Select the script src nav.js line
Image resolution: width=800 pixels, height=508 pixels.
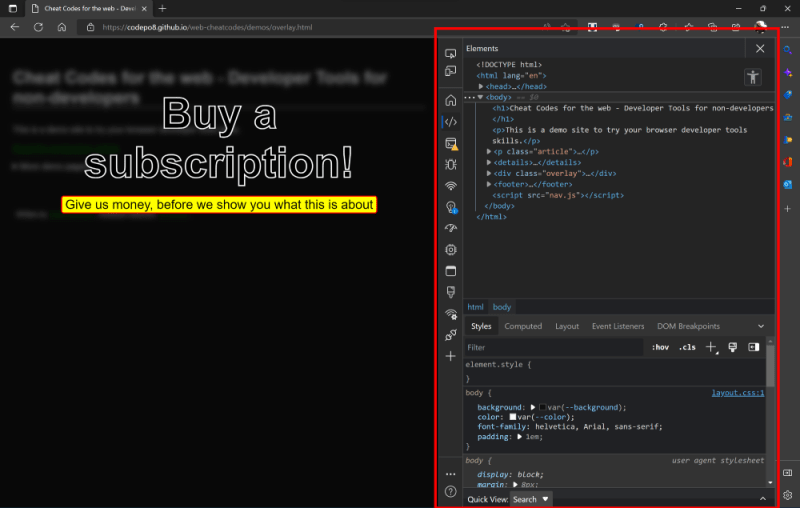tap(558, 195)
